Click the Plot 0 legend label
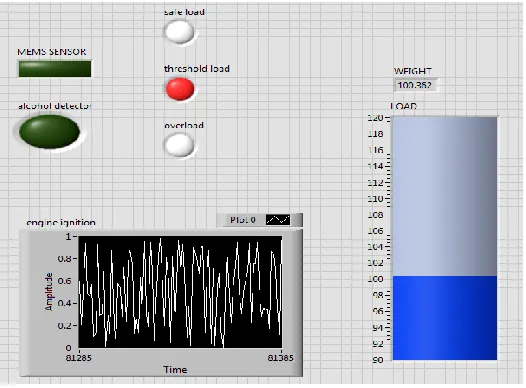This screenshot has width=526, height=388. pyautogui.click(x=243, y=220)
